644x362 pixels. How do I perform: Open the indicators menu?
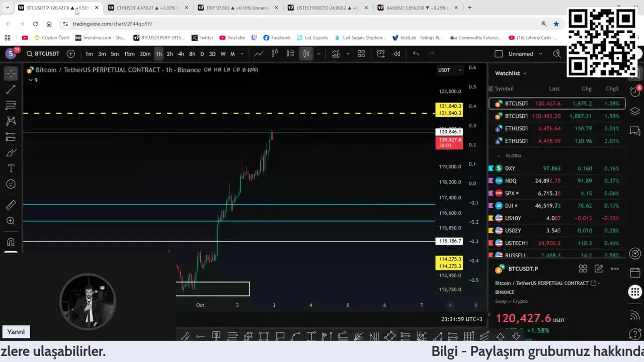(336, 54)
